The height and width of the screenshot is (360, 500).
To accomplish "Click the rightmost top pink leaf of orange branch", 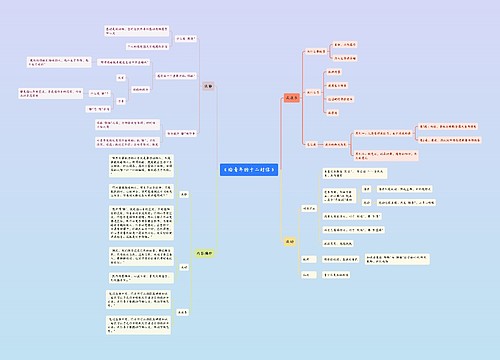I will pyautogui.click(x=448, y=126).
